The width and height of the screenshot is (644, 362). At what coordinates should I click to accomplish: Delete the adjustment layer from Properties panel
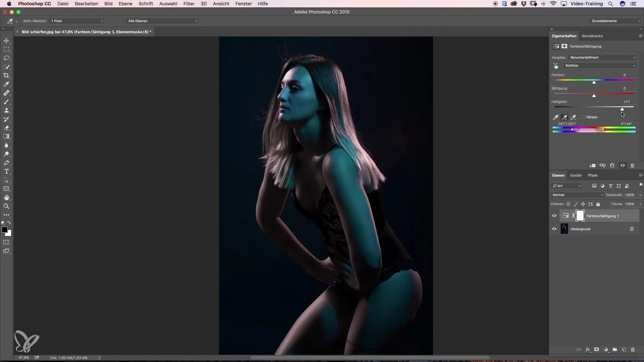click(632, 166)
